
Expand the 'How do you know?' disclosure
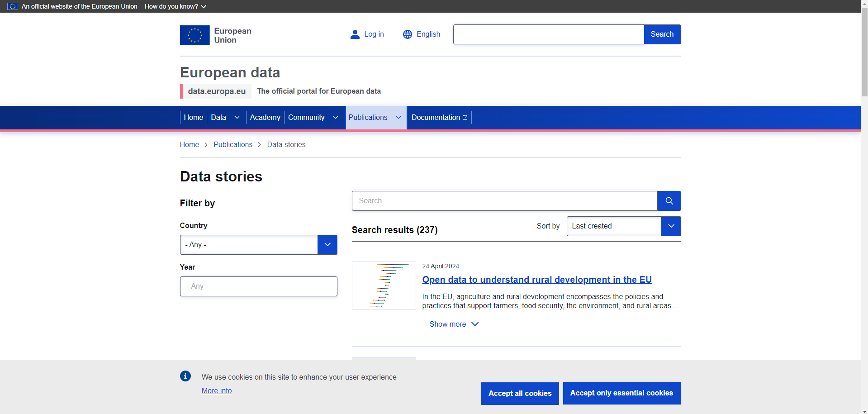[x=175, y=6]
